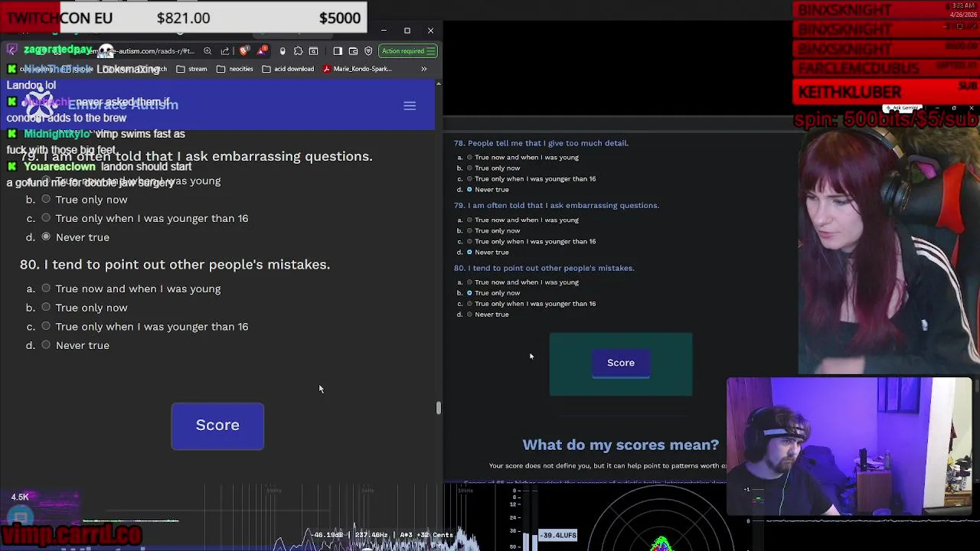The width and height of the screenshot is (980, 551).
Task: Open the acid download bookmark folder
Action: click(x=288, y=69)
